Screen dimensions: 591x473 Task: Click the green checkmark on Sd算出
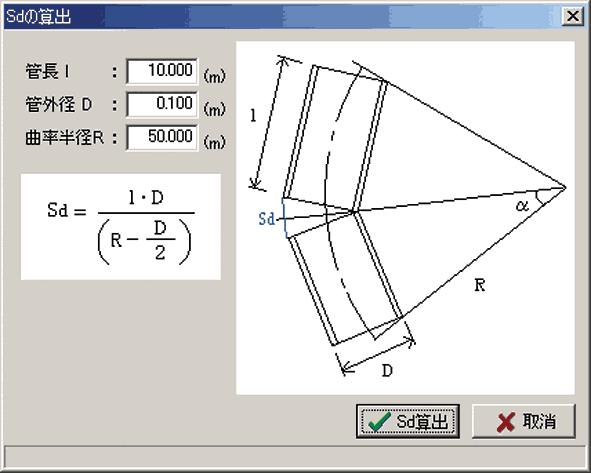tap(379, 422)
